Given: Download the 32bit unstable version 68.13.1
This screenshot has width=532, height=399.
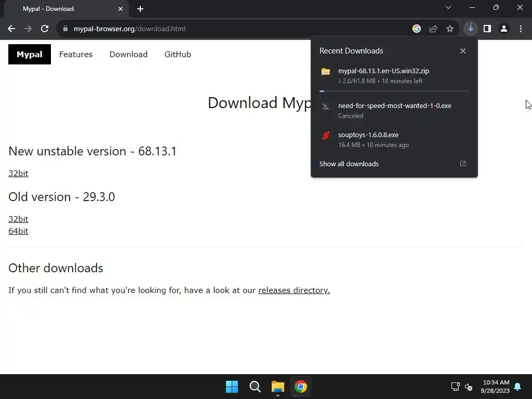Looking at the screenshot, I should [18, 174].
